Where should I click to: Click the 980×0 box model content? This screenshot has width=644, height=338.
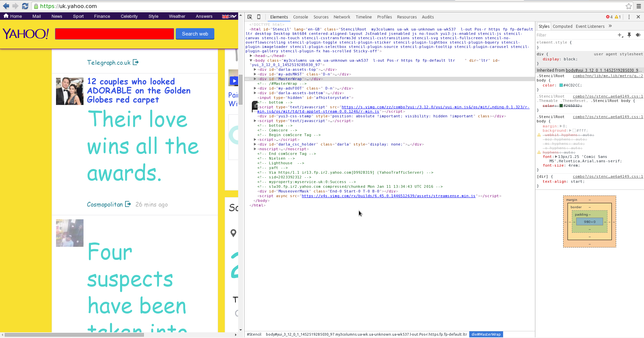(589, 222)
